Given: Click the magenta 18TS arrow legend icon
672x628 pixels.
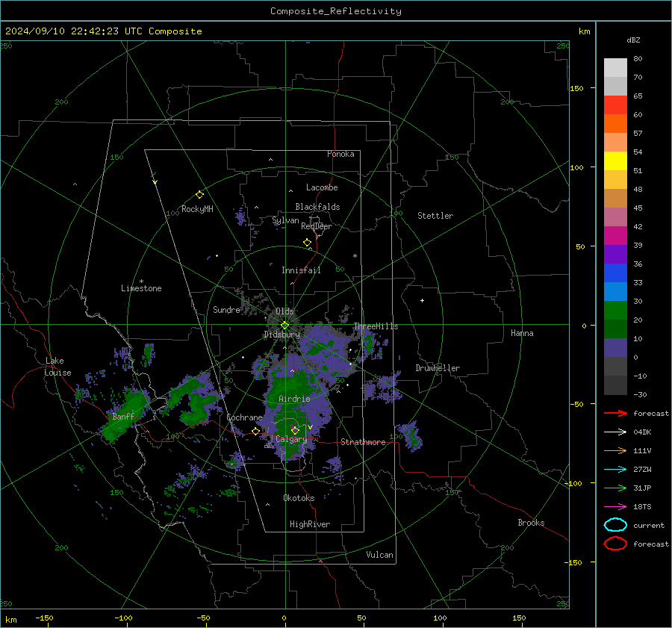Looking at the screenshot, I should pyautogui.click(x=615, y=507).
